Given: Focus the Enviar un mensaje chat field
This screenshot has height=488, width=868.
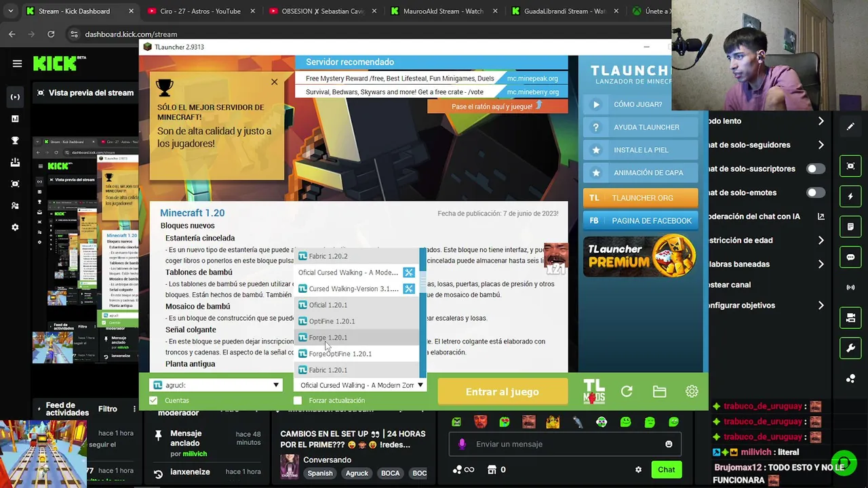Looking at the screenshot, I should (x=564, y=444).
